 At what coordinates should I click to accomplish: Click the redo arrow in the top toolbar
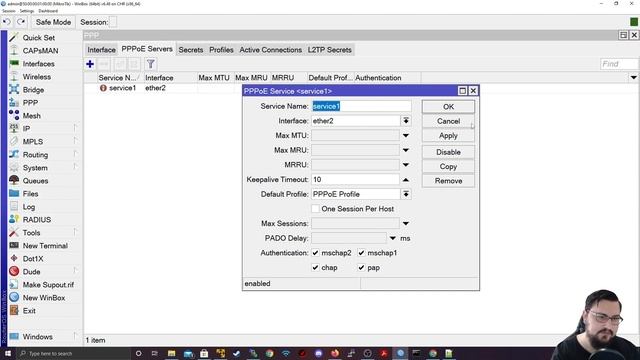pyautogui.click(x=21, y=22)
